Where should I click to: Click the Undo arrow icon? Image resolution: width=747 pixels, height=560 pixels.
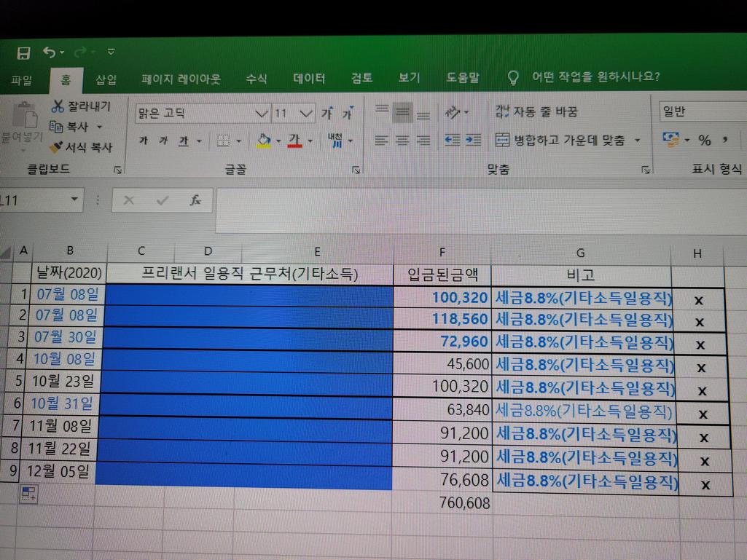click(x=49, y=52)
